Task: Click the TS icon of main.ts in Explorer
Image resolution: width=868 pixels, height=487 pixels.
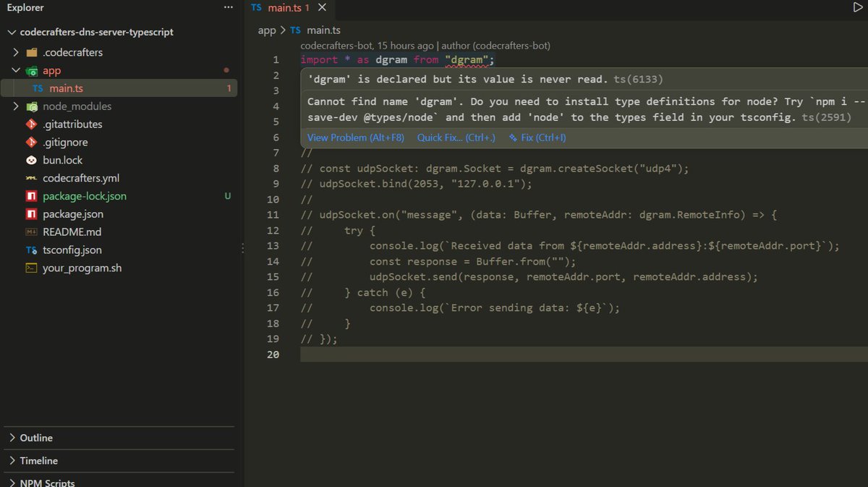Action: point(38,88)
